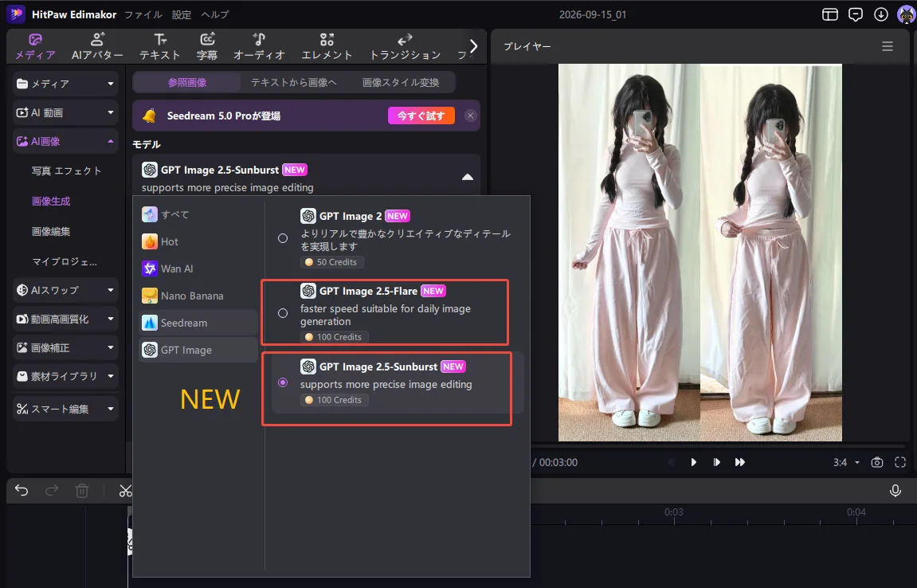917x588 pixels.
Task: Click the 0:03 timeline ruler mark
Action: click(674, 512)
